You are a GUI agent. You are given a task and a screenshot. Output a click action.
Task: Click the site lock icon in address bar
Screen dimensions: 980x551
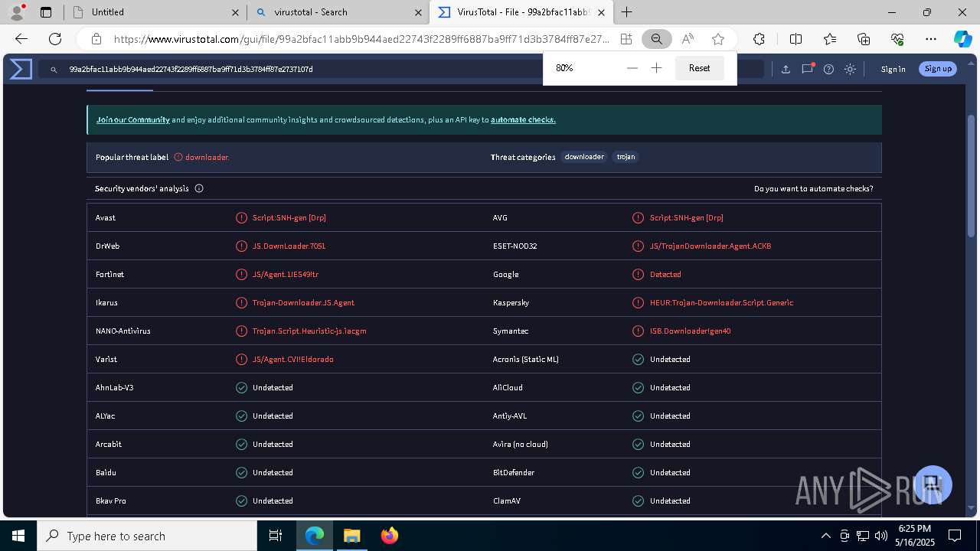coord(96,39)
